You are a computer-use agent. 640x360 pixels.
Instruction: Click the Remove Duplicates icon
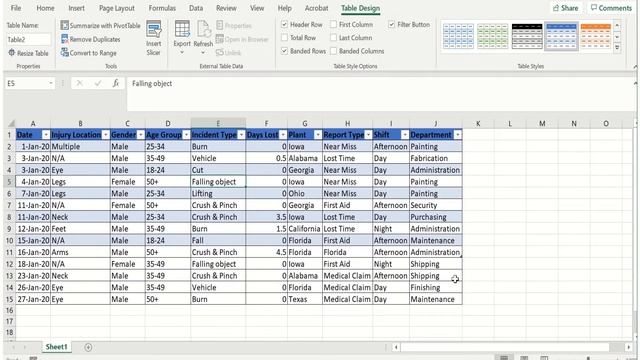64,39
